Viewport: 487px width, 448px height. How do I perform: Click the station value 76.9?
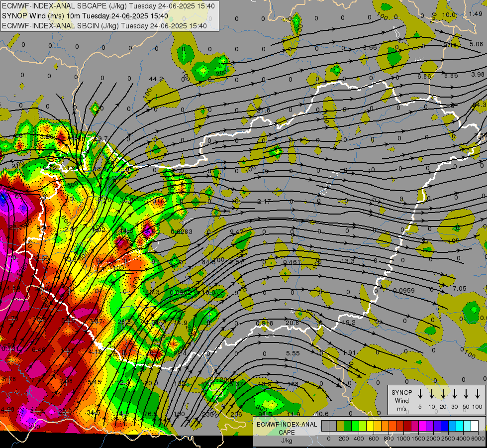[151, 414]
